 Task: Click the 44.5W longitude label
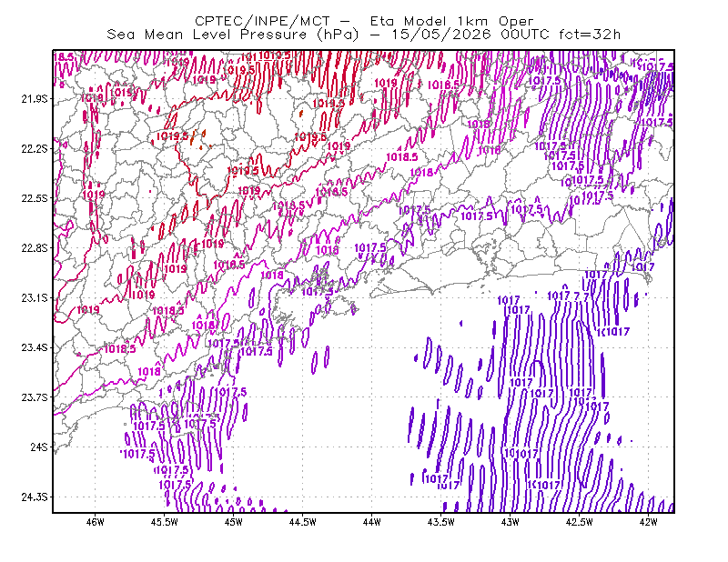click(x=303, y=522)
